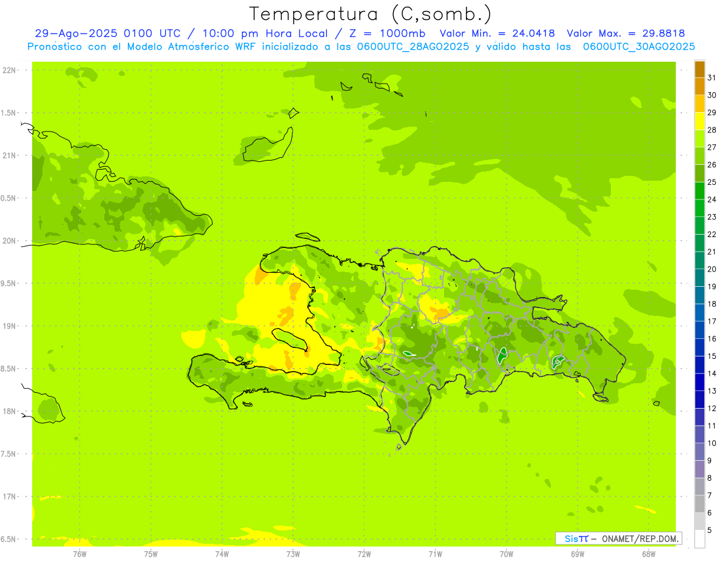
Task: Pick the blue swatch between 16 and 17
Action: tap(699, 330)
